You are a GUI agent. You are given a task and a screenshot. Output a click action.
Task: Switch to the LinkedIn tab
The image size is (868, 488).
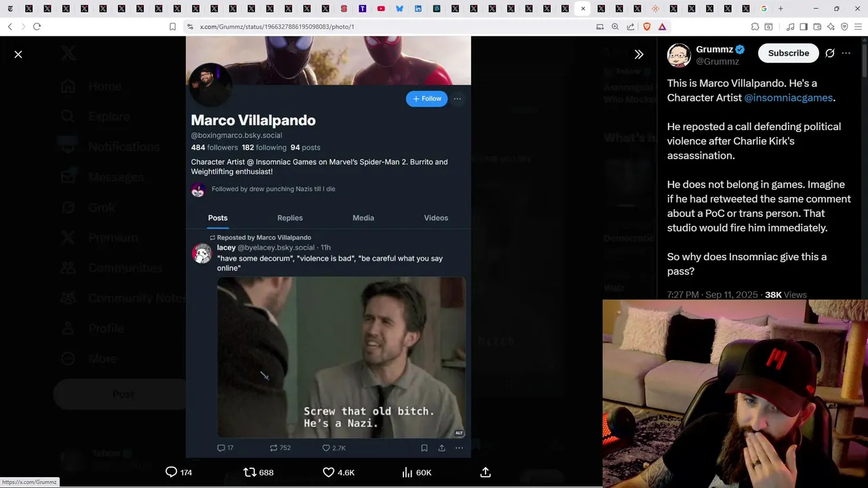[x=418, y=9]
